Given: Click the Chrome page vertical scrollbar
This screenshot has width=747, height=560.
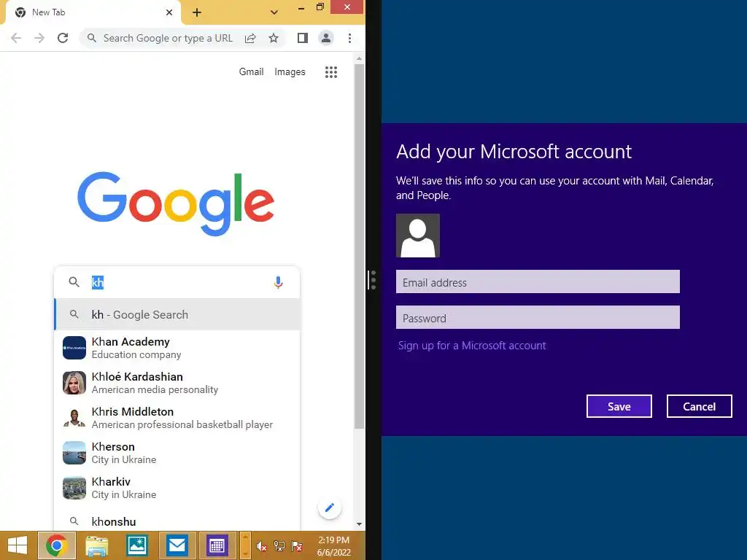Looking at the screenshot, I should click(x=359, y=246).
